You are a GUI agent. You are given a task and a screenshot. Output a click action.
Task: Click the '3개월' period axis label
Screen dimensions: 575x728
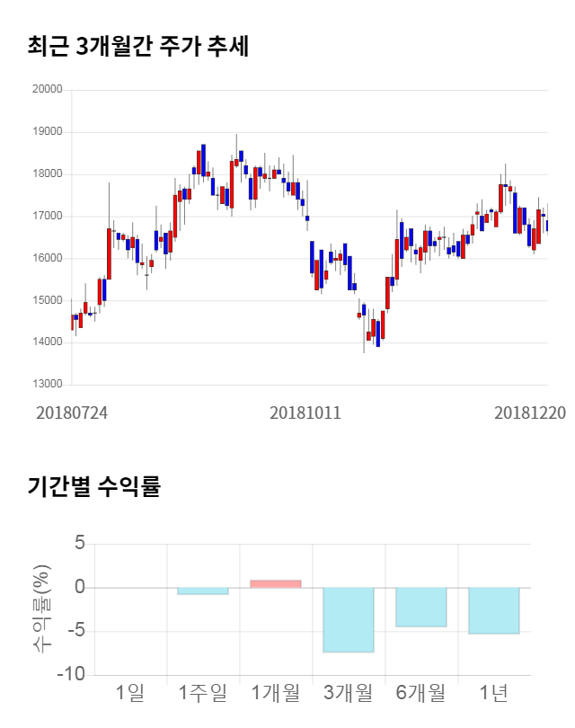349,693
